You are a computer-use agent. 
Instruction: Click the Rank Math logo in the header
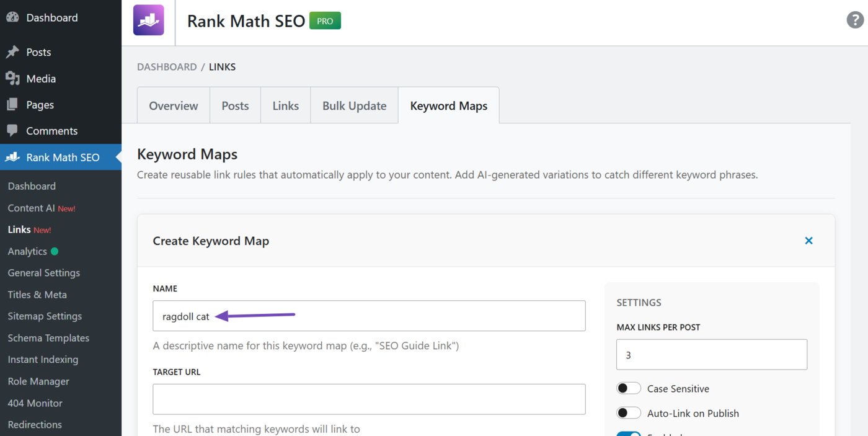pyautogui.click(x=148, y=20)
